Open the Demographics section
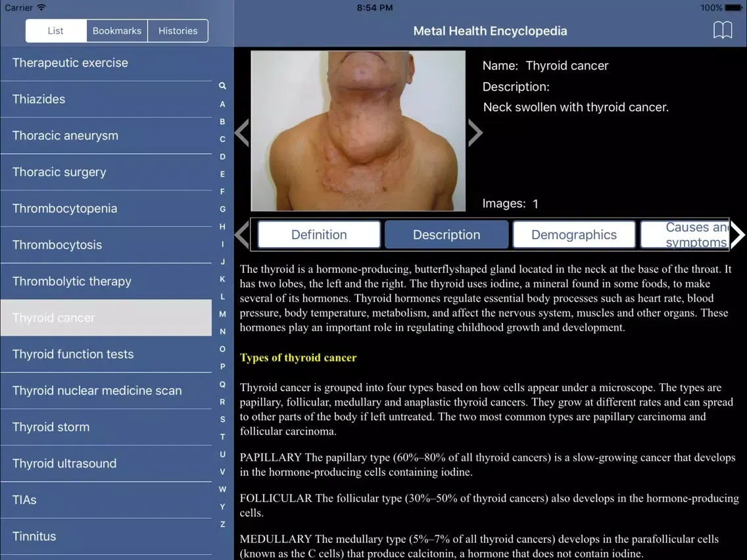The image size is (747, 560). tap(574, 235)
